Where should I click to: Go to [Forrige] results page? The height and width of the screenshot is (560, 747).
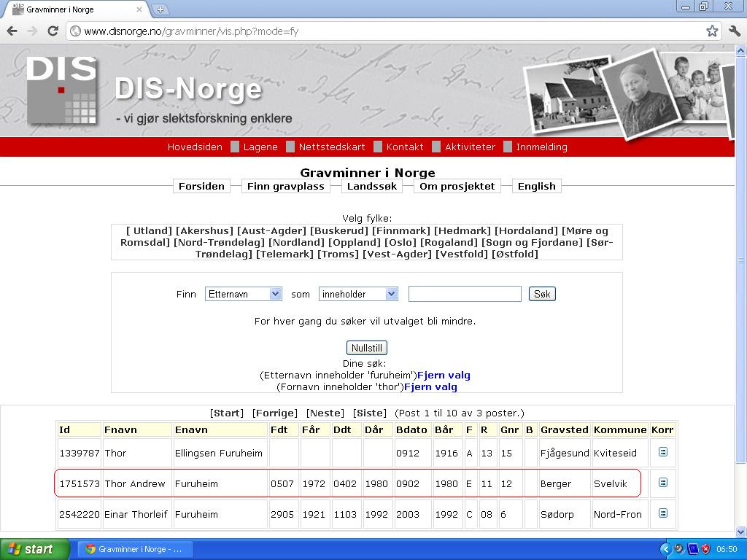coord(275,413)
